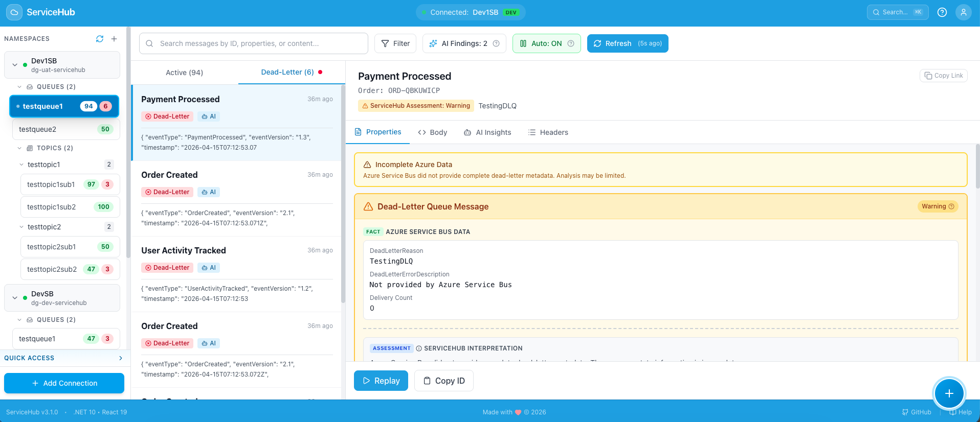Select testqueue1 under DevSB
The width and height of the screenshot is (980, 422).
click(66, 339)
